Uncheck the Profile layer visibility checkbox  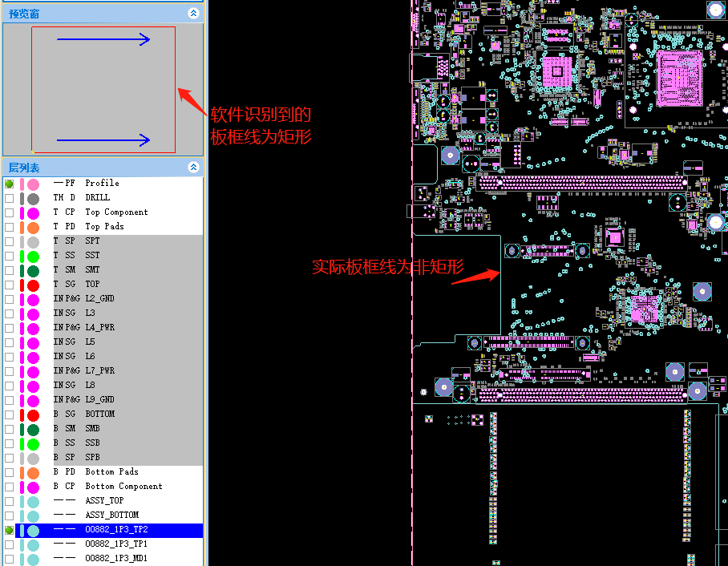pyautogui.click(x=10, y=184)
